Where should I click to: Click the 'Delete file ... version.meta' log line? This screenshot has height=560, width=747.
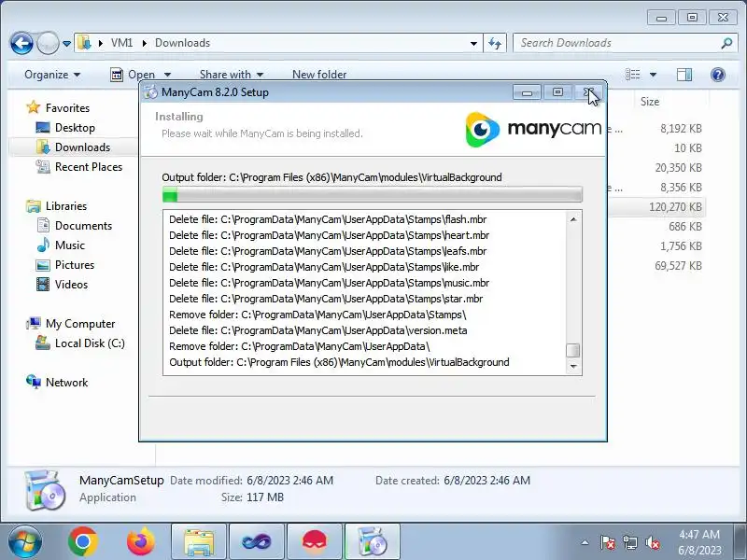317,330
